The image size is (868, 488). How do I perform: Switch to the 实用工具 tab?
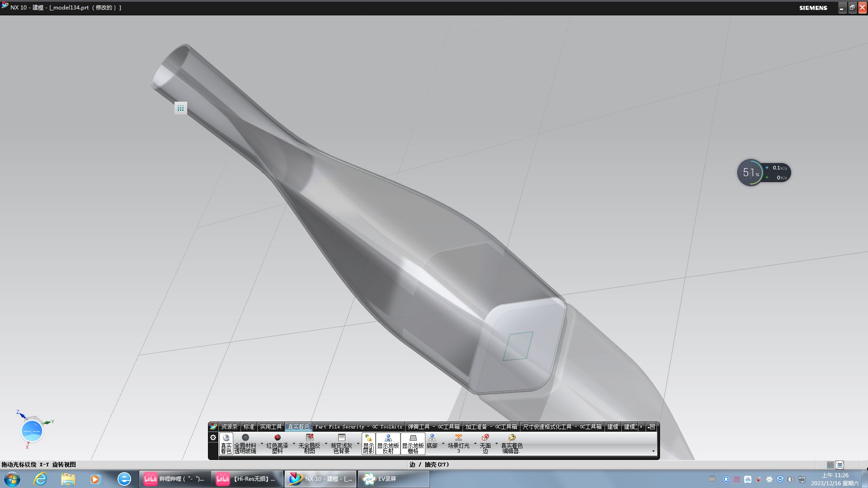click(x=270, y=427)
